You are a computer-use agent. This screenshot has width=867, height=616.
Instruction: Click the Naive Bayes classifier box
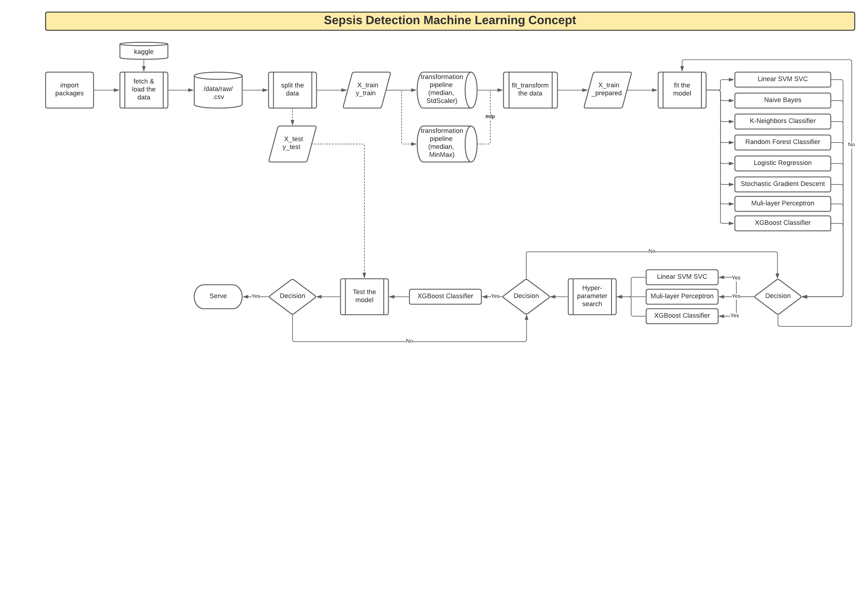click(x=782, y=100)
